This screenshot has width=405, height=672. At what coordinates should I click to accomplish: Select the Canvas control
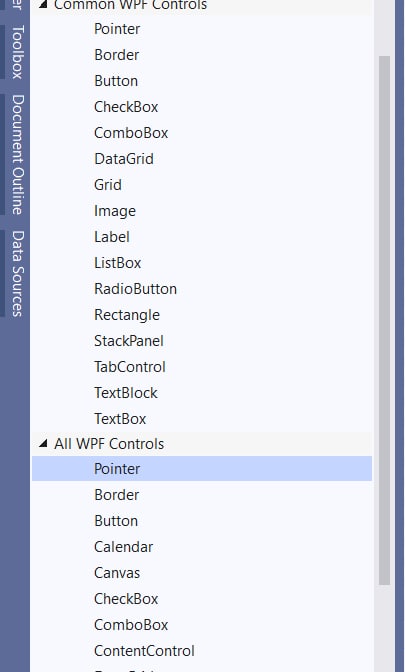pos(117,573)
